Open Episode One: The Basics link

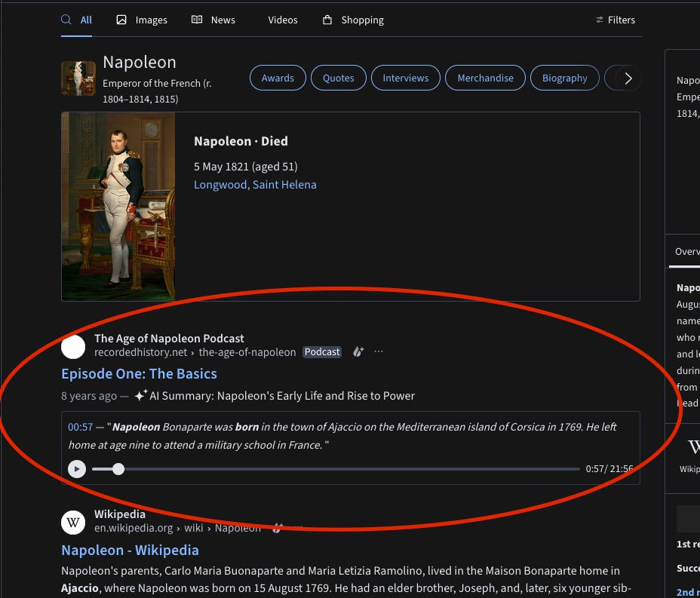tap(139, 373)
